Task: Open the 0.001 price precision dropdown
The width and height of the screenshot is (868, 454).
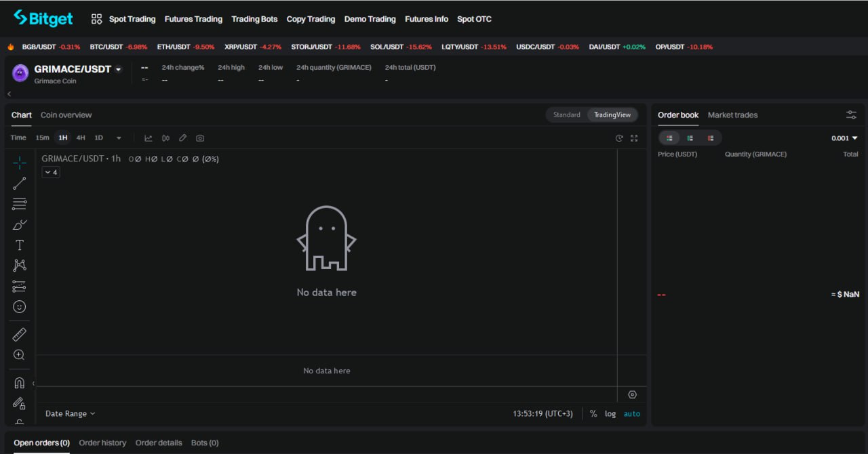Action: pos(844,138)
